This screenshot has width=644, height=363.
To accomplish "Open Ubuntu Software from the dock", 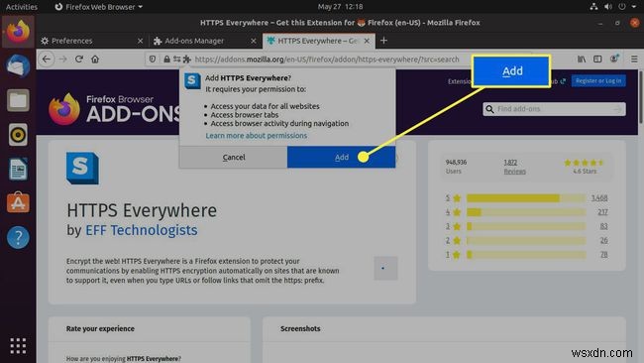I will pyautogui.click(x=18, y=202).
